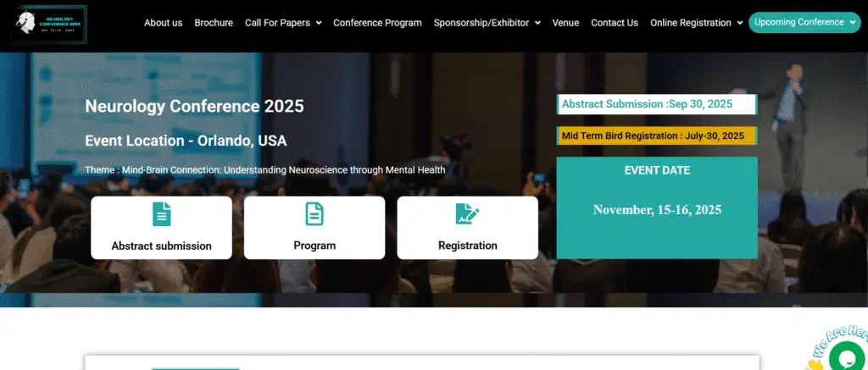This screenshot has width=868, height=370.
Task: Click the Neurology Conference 2025 heading
Action: (194, 106)
